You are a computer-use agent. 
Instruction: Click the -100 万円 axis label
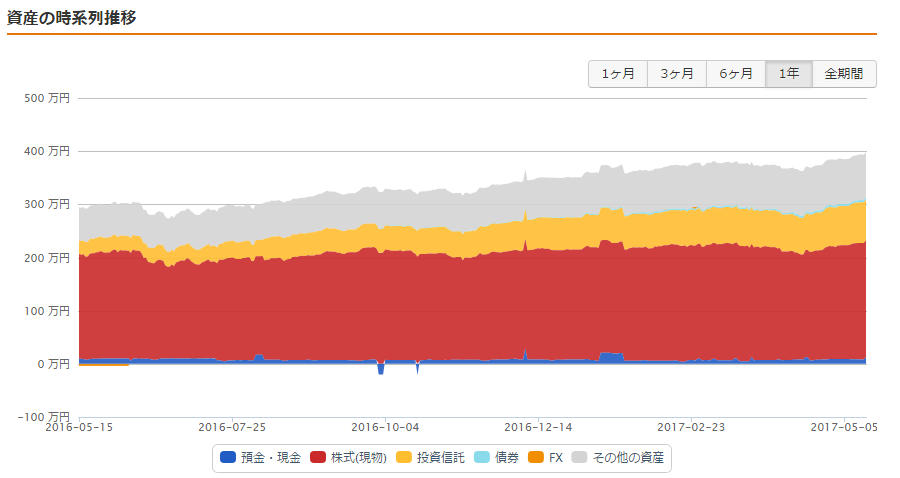44,417
